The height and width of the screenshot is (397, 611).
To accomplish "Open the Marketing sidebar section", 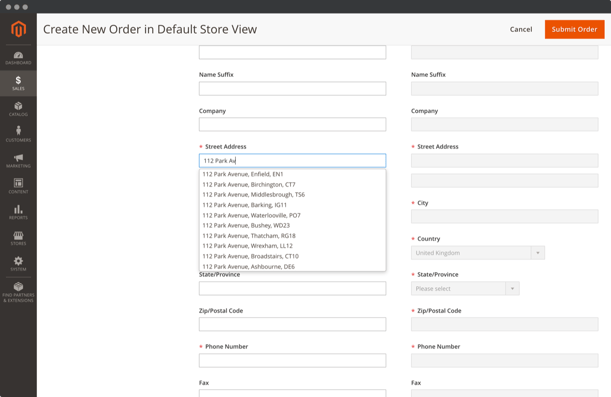I will (18, 161).
